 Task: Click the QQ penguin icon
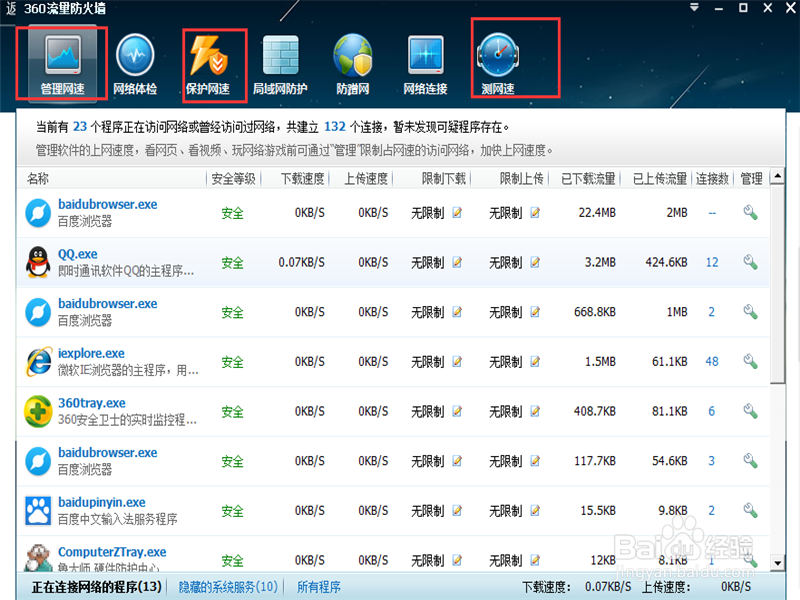pos(38,262)
